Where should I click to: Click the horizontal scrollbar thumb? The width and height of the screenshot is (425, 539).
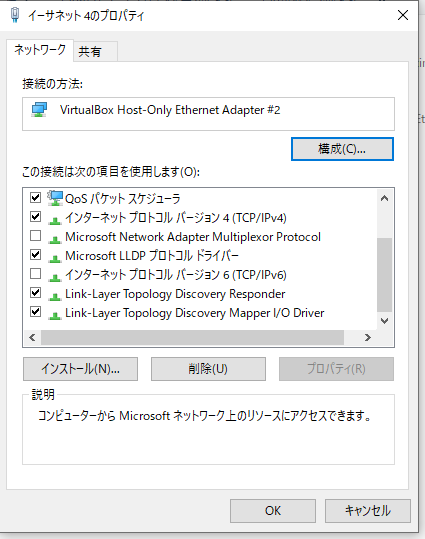[192, 338]
